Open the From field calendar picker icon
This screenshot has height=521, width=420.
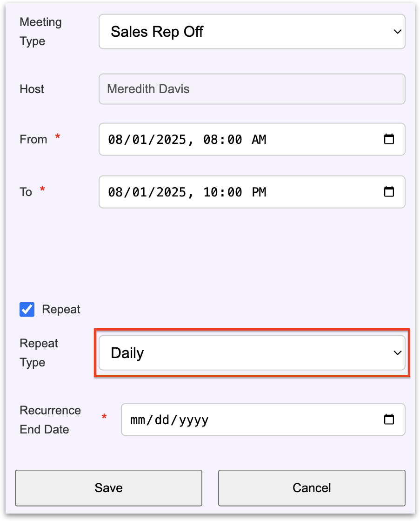(x=389, y=139)
